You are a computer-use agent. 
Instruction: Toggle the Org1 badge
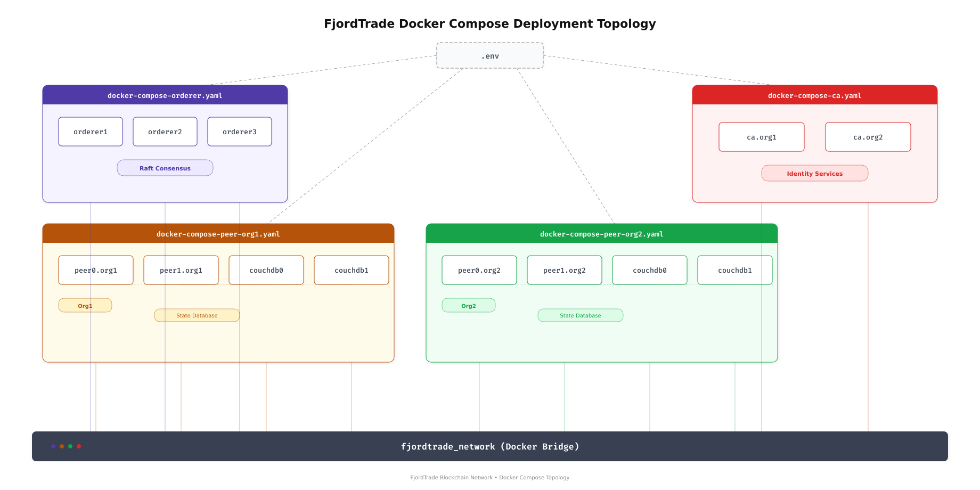click(x=85, y=305)
